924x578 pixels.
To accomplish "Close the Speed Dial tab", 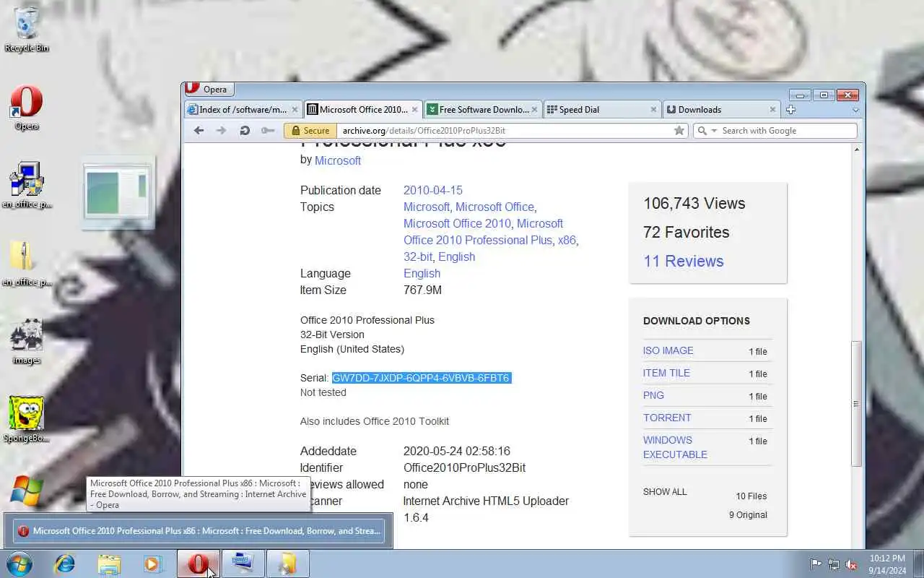I will [x=653, y=110].
